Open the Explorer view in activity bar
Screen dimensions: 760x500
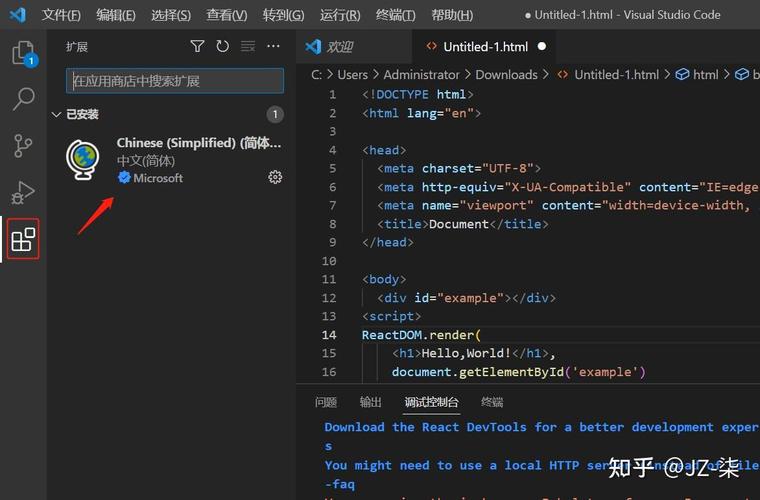tap(23, 53)
